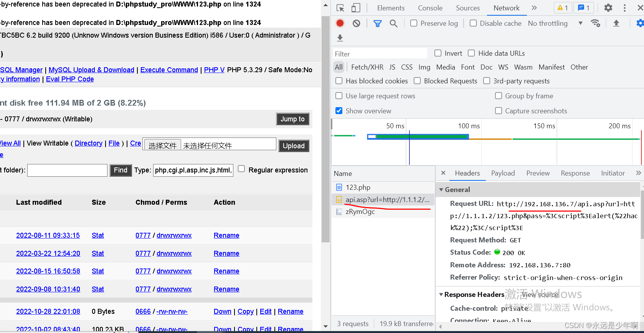Open the warnings count badge
Screen dimensions: 644x333
[x=563, y=8]
